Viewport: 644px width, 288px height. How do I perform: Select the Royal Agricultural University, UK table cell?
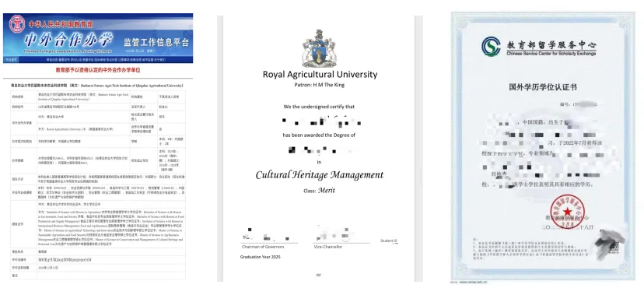point(83,129)
